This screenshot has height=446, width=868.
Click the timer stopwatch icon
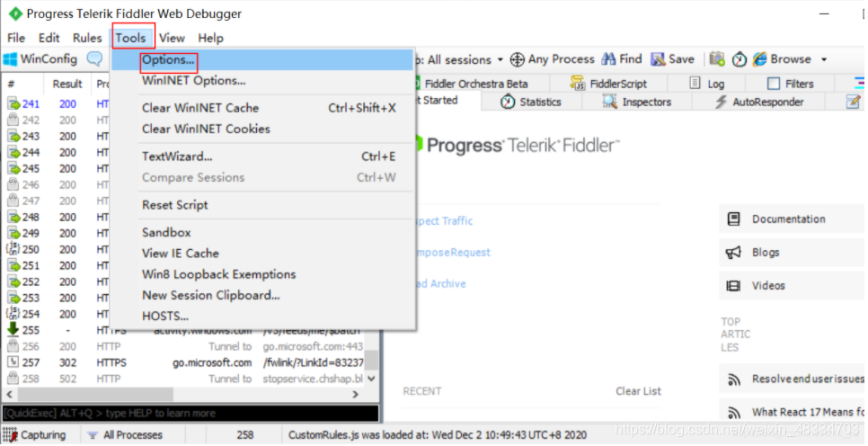740,59
